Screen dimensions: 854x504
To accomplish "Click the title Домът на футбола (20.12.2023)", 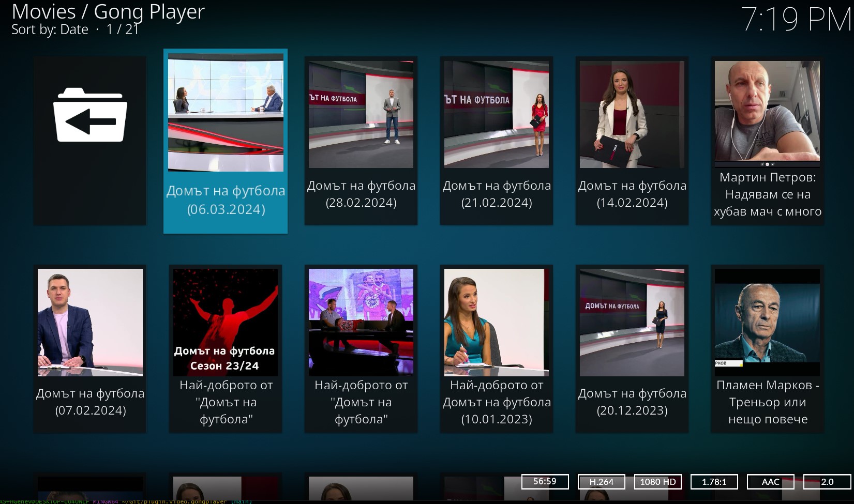I will coord(632,402).
